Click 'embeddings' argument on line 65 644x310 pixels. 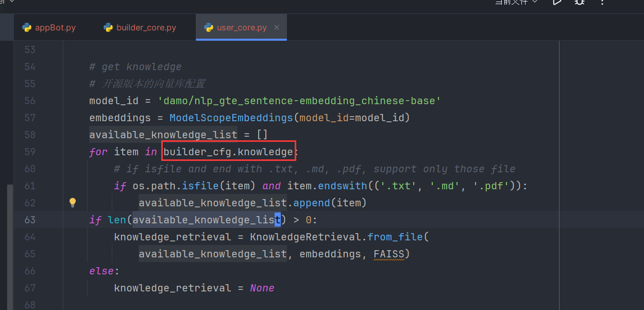point(330,254)
